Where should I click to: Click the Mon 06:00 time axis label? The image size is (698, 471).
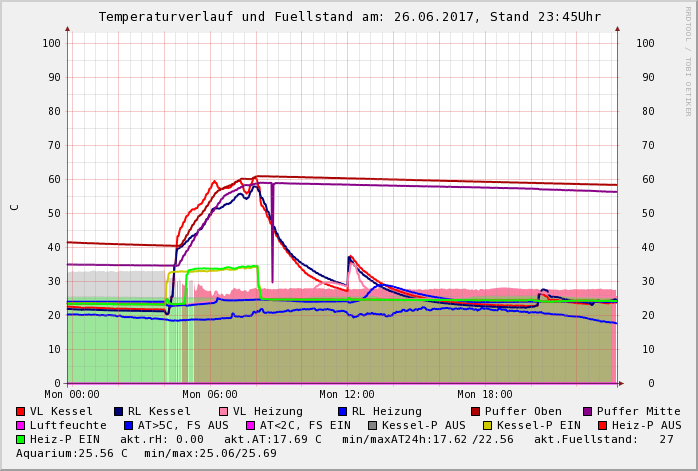pos(210,394)
